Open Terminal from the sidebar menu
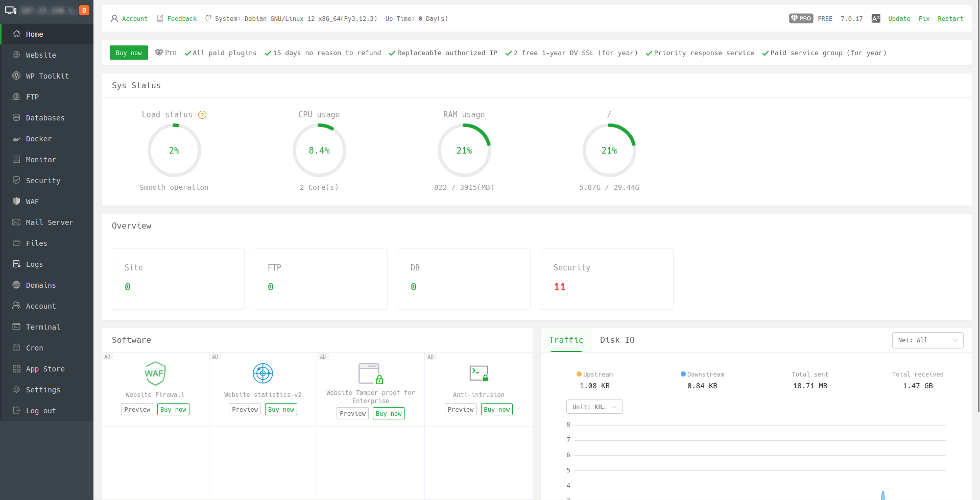 [43, 327]
